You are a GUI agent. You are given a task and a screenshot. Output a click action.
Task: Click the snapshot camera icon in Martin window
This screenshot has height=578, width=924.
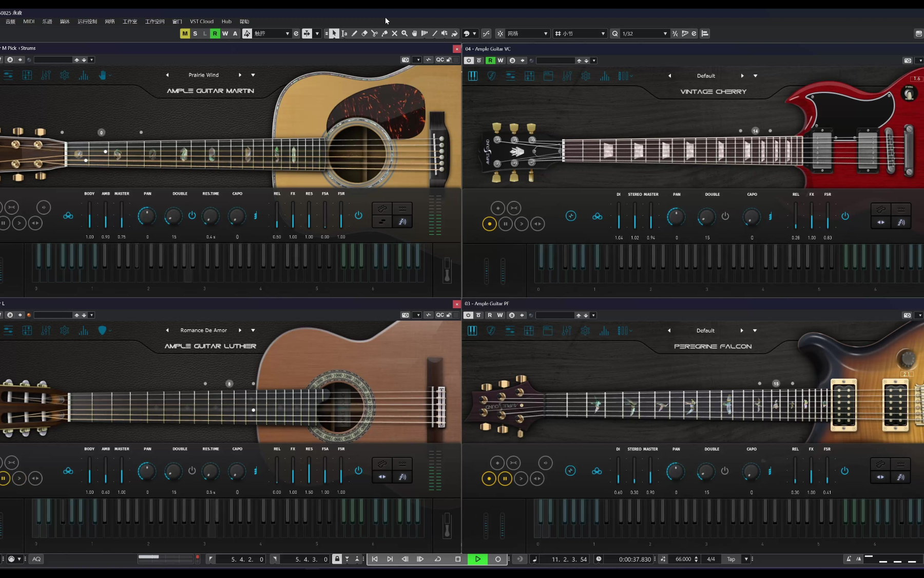405,60
